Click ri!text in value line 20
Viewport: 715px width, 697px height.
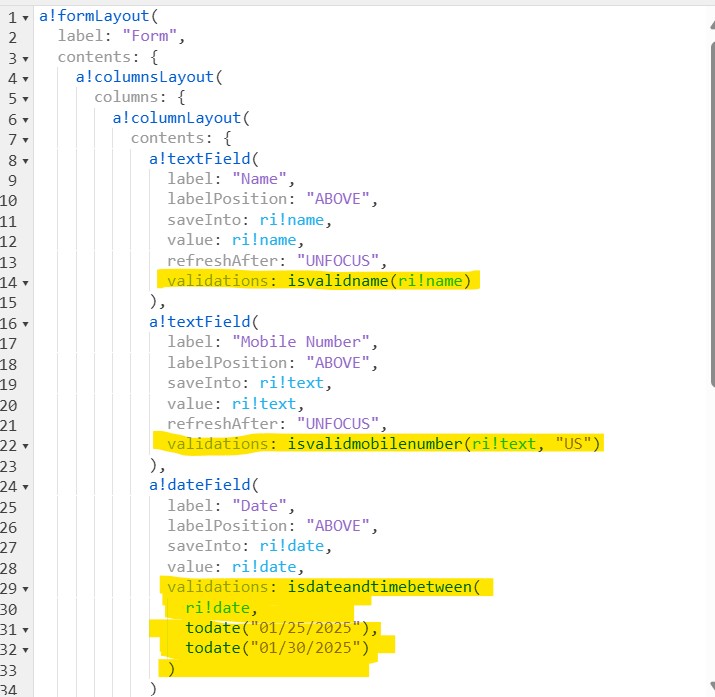pos(264,404)
